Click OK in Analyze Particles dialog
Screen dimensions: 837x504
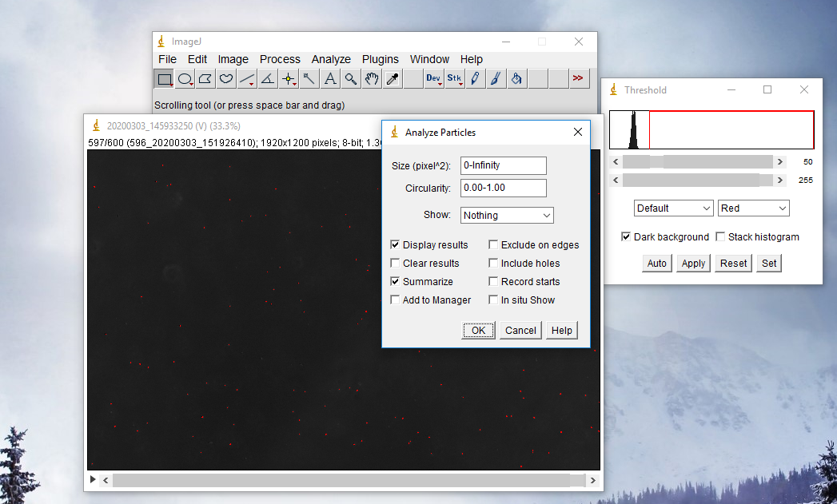tap(478, 331)
